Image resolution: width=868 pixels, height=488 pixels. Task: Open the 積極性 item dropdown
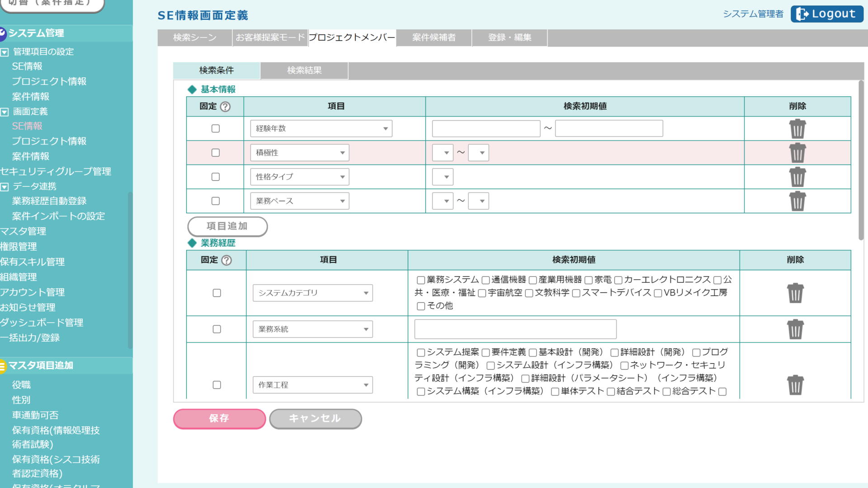[x=299, y=153]
